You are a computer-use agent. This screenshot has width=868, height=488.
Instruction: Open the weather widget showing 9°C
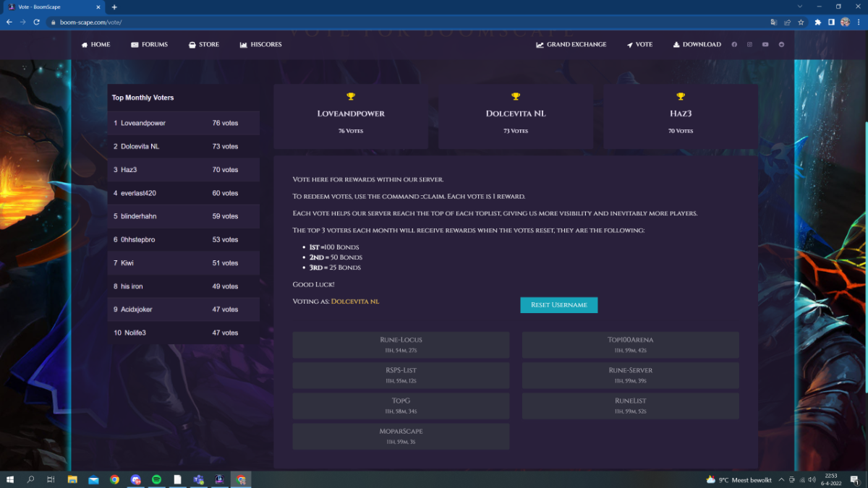click(x=739, y=480)
